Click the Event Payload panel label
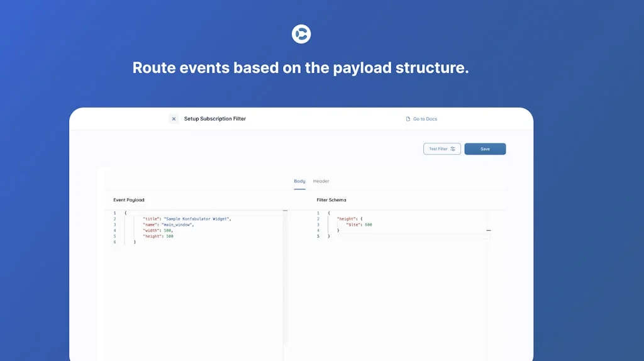The width and height of the screenshot is (644, 361). (129, 200)
